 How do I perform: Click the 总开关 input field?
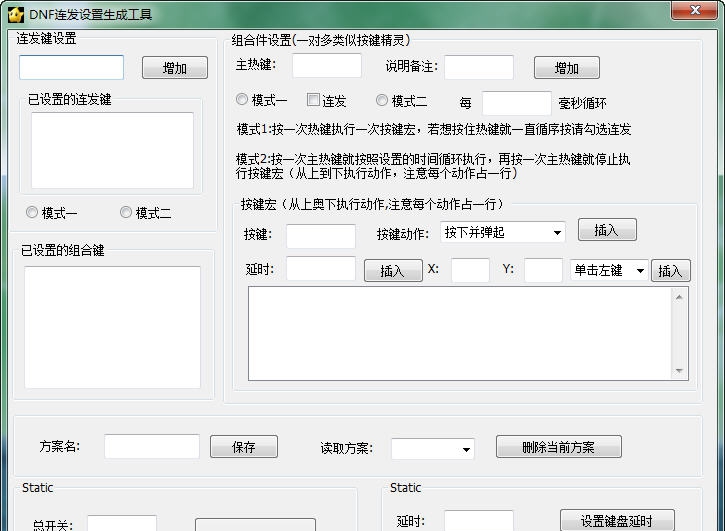(x=122, y=523)
